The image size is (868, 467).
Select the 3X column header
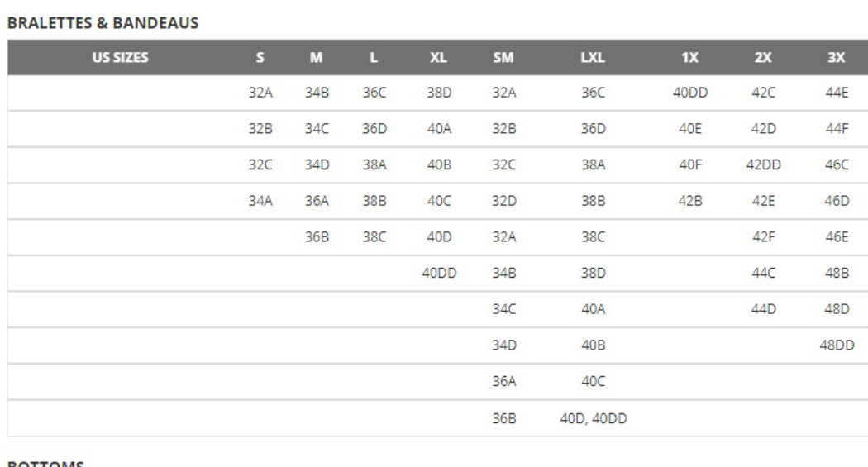(x=837, y=58)
